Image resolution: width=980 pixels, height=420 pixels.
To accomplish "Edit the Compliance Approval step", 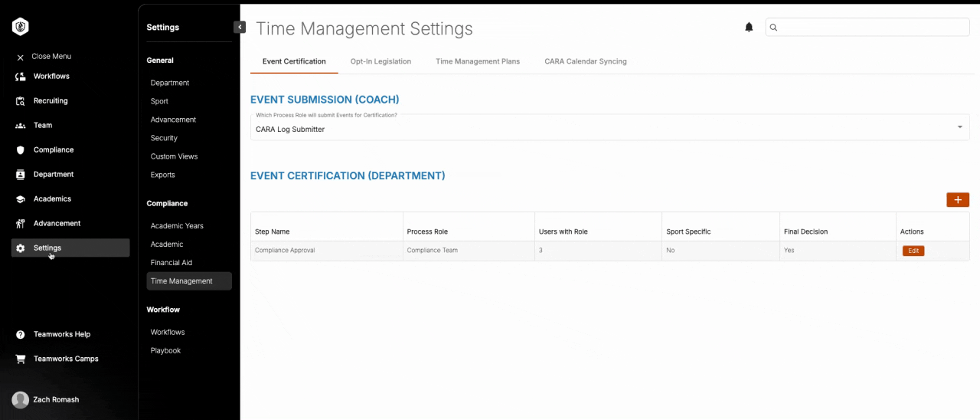I will click(x=913, y=251).
